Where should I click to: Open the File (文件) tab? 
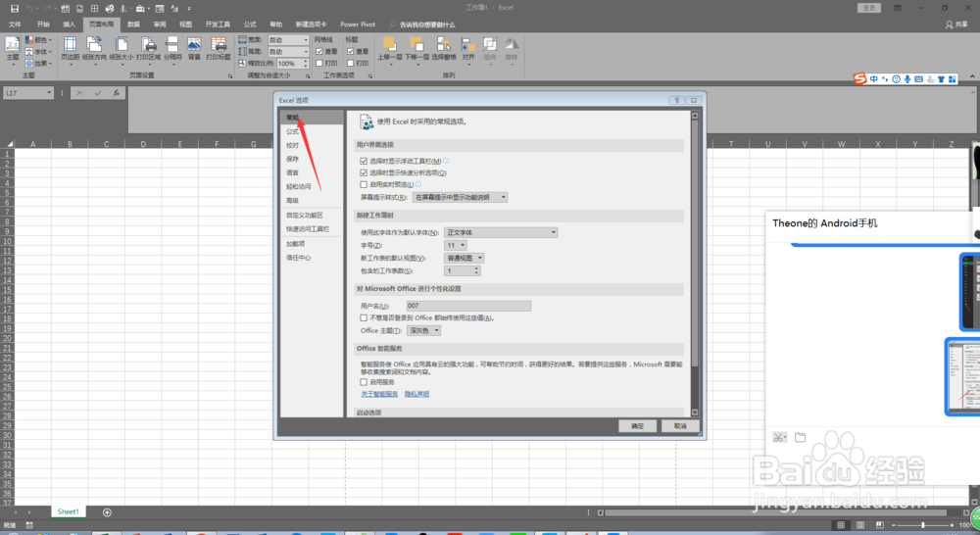[x=15, y=24]
